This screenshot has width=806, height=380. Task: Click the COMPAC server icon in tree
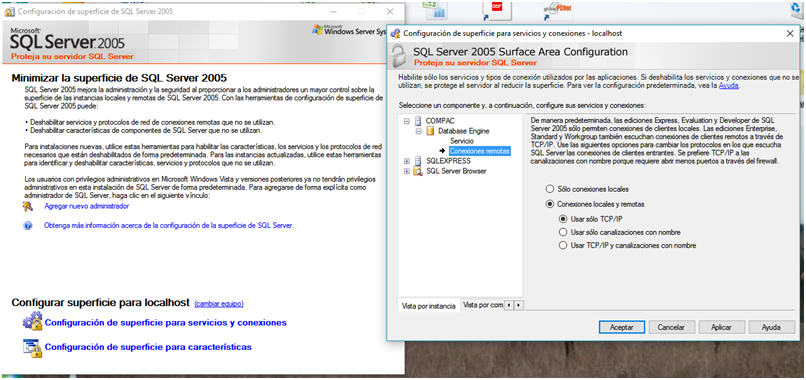coord(417,121)
